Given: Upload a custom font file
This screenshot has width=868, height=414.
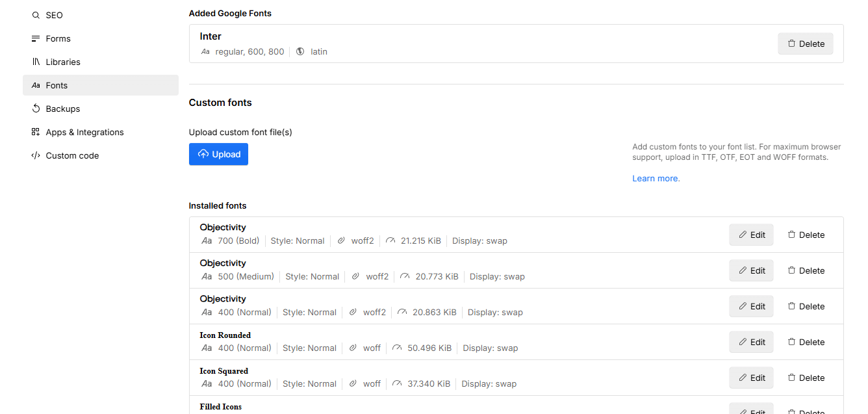Looking at the screenshot, I should click(x=218, y=154).
